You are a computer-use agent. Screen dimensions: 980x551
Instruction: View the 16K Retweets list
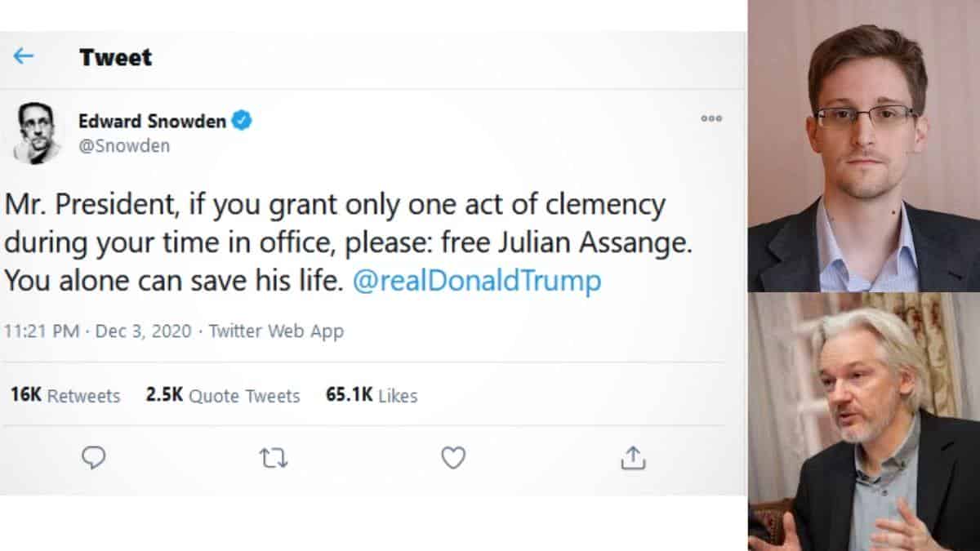[x=65, y=396]
